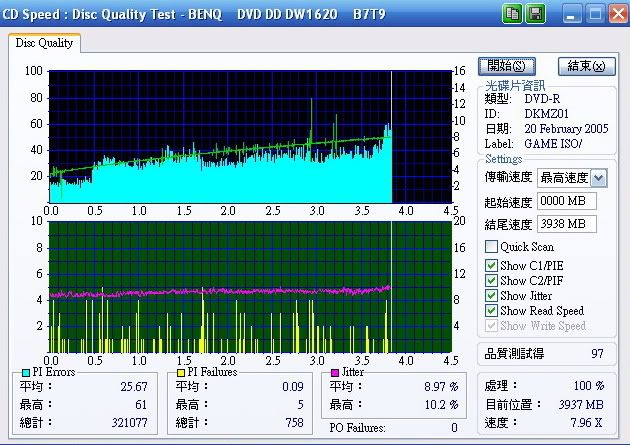This screenshot has width=630, height=445.
Task: Click the 起始速度 input field 0000 MB
Action: click(x=567, y=201)
